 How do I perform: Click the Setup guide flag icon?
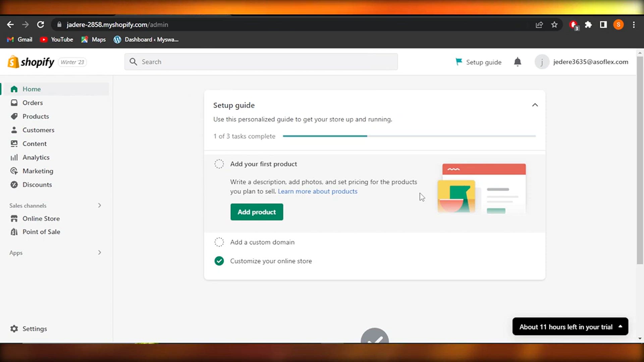459,62
